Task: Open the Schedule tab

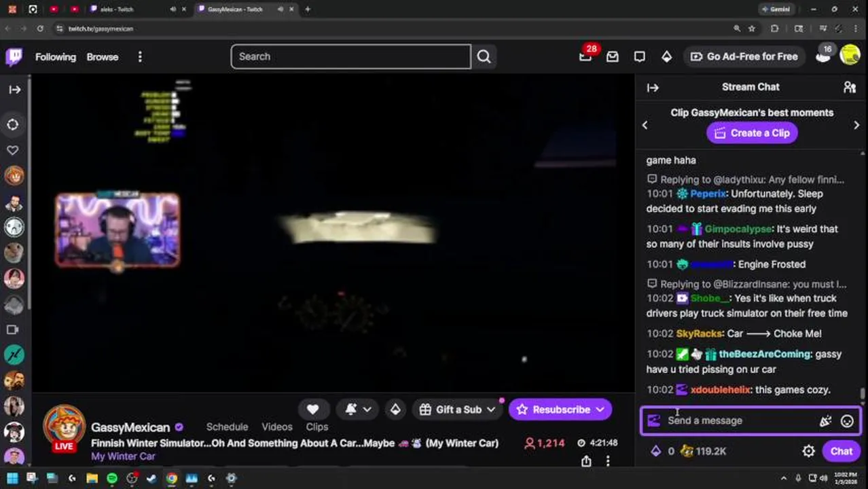Action: [x=227, y=427]
